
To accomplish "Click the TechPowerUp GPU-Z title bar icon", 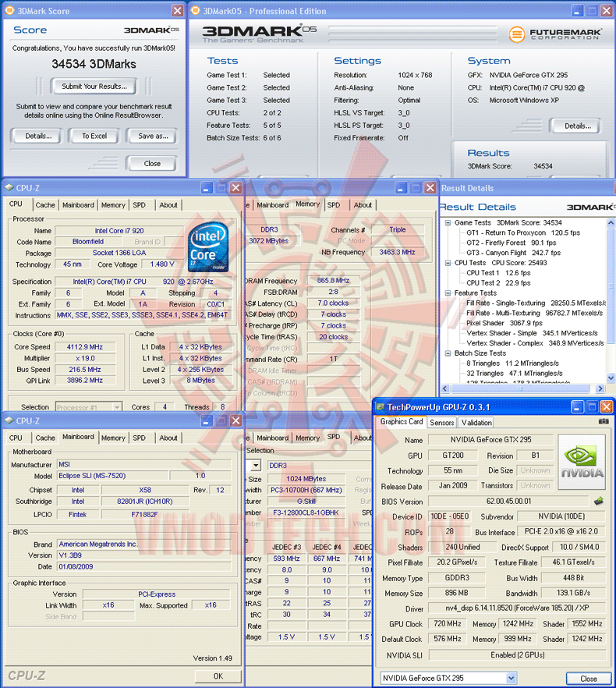I will click(x=381, y=406).
